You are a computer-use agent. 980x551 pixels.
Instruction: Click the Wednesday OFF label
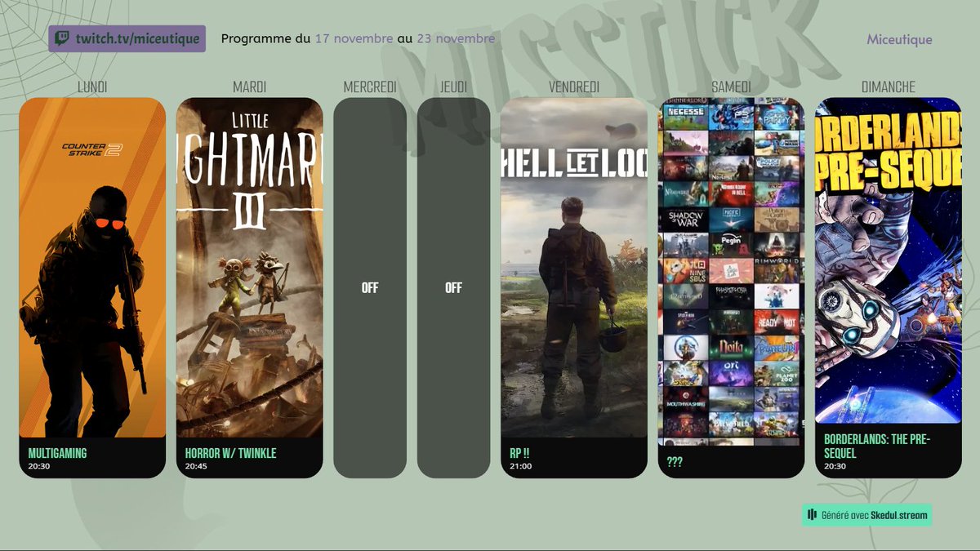click(x=370, y=288)
